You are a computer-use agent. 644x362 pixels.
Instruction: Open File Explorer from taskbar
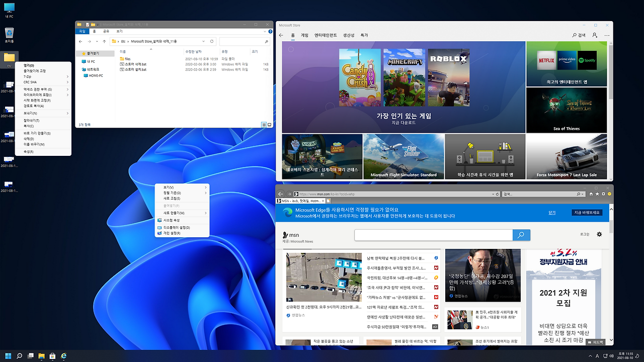tap(42, 355)
